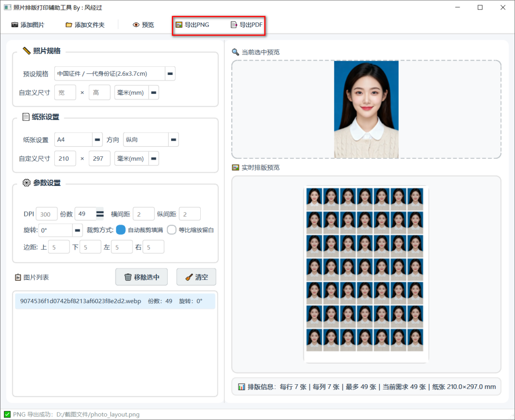
Task: Click the live layout preview sheet
Action: pyautogui.click(x=366, y=274)
